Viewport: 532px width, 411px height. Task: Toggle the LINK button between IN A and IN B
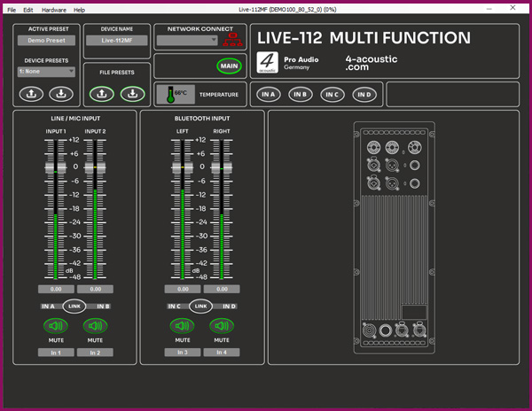(x=75, y=306)
